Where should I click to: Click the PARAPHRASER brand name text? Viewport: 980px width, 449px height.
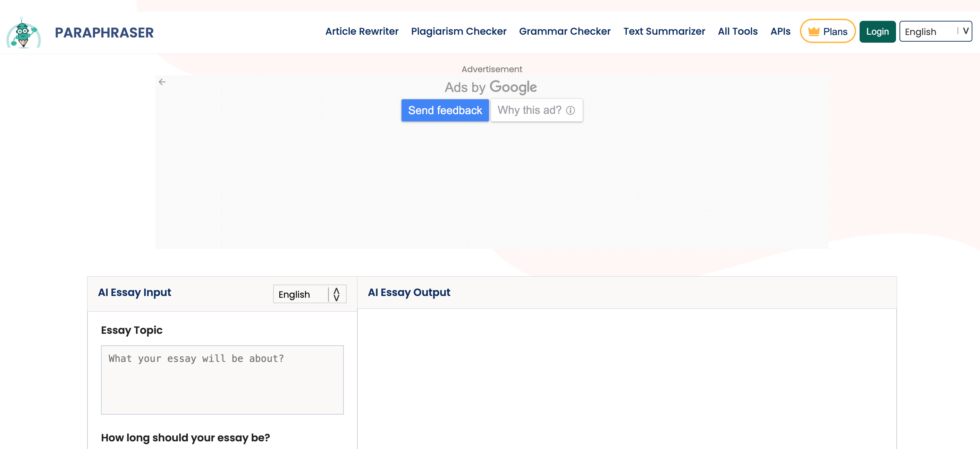point(104,33)
